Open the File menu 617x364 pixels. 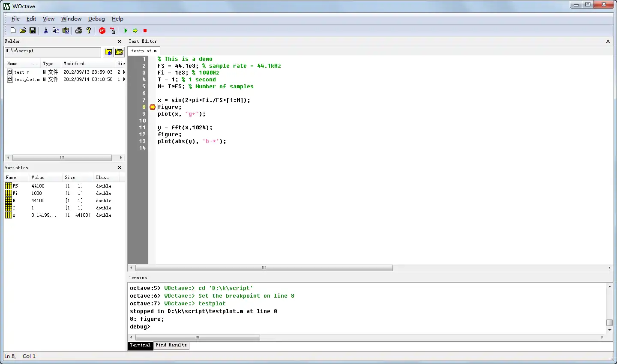coord(15,19)
